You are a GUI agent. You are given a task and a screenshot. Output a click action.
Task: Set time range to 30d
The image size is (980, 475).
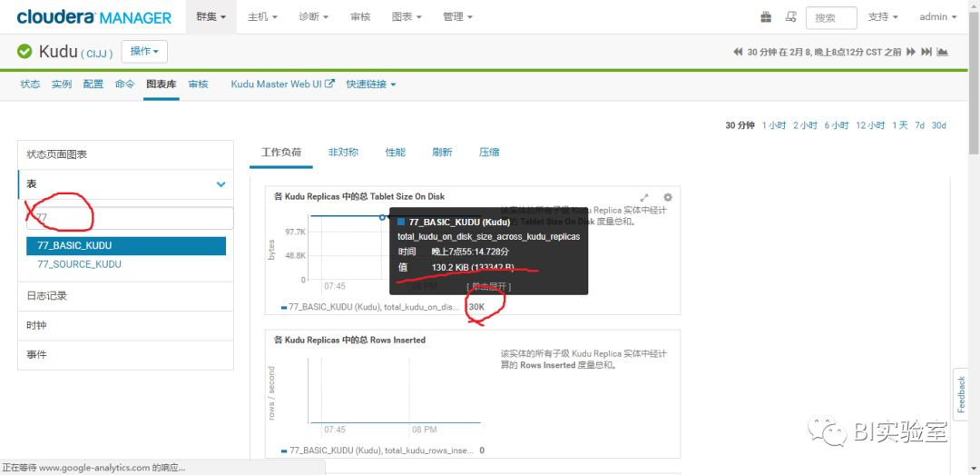939,125
